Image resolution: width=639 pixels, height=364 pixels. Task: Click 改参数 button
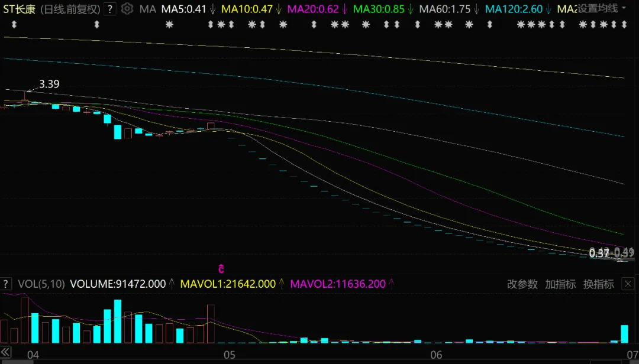click(522, 284)
